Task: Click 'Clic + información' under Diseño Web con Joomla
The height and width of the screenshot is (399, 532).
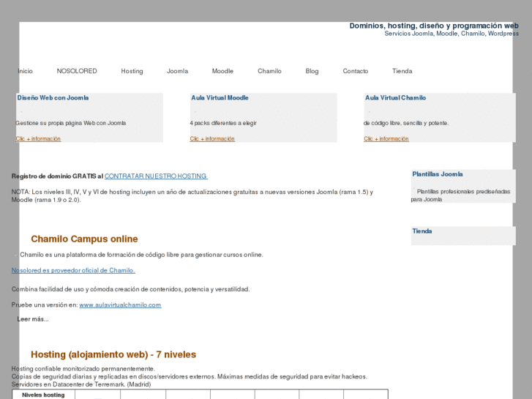Action: [x=38, y=138]
